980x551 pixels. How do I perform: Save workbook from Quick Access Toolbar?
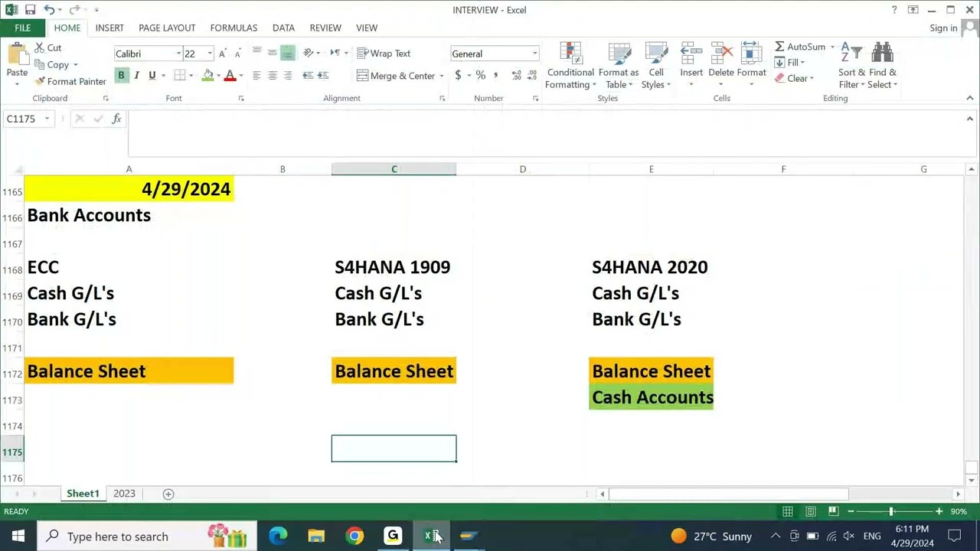(30, 10)
